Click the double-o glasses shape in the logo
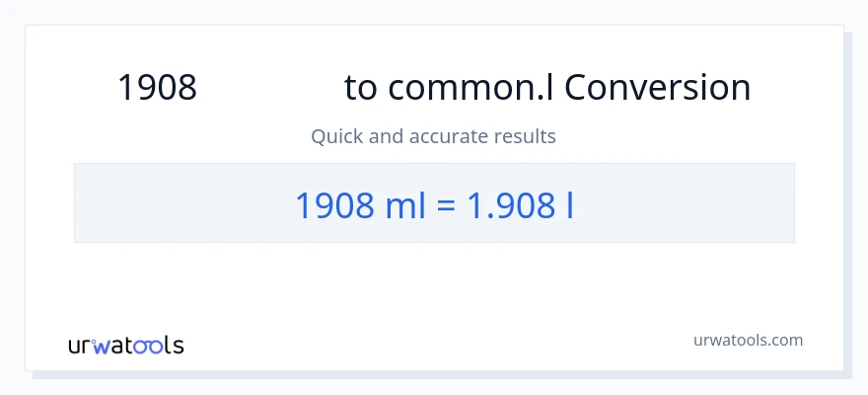 pyautogui.click(x=149, y=346)
